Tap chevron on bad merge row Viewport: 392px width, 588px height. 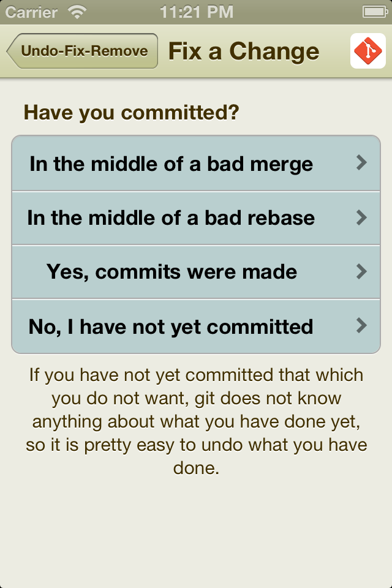[x=361, y=163]
